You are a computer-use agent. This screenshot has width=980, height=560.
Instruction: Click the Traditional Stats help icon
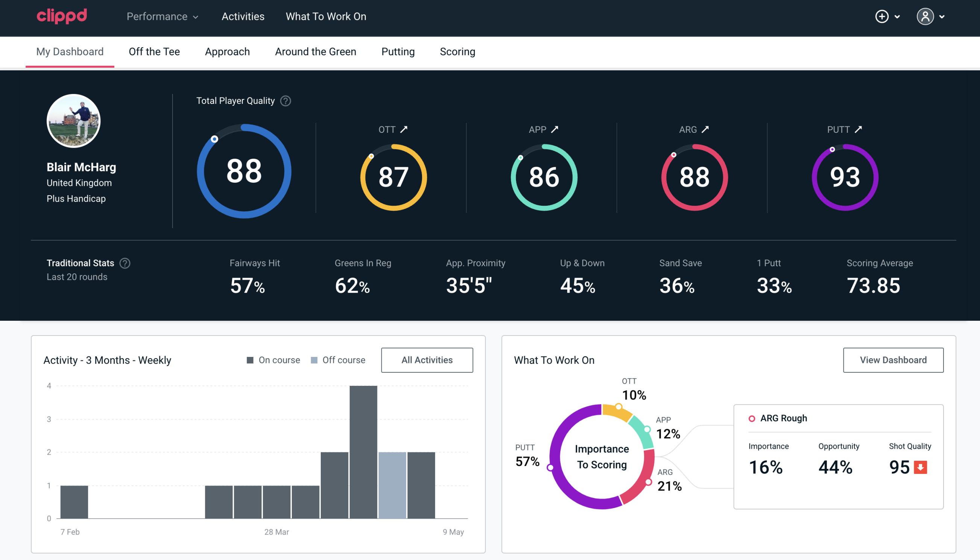[125, 263]
